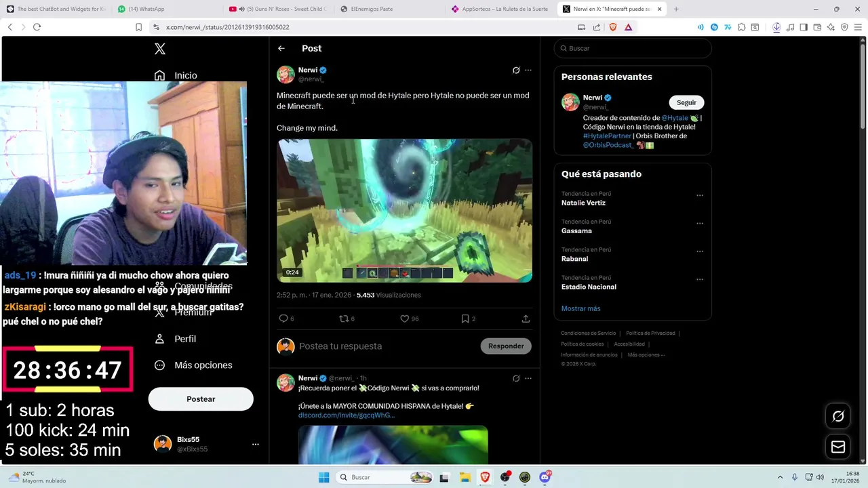868x488 pixels.
Task: Click Grok icon on Nerwi's main post
Action: pos(516,70)
